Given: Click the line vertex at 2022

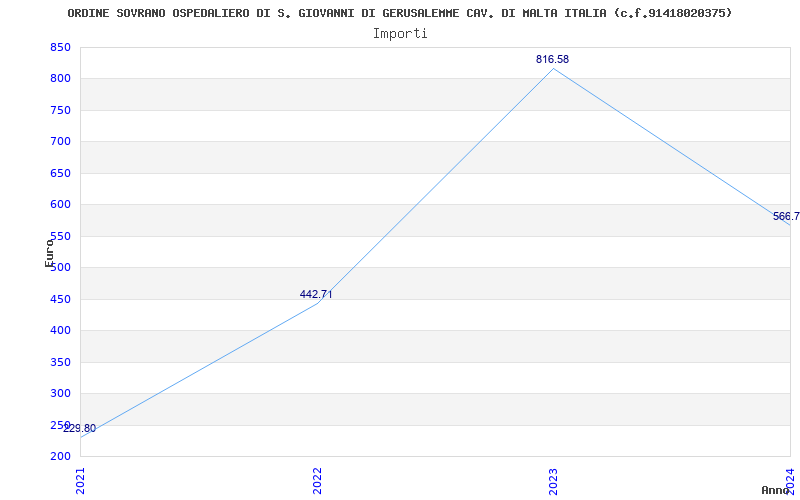Looking at the screenshot, I should (317, 304).
